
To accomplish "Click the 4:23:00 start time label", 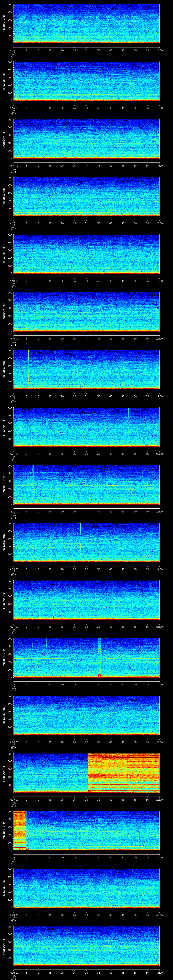I will point(14,569).
